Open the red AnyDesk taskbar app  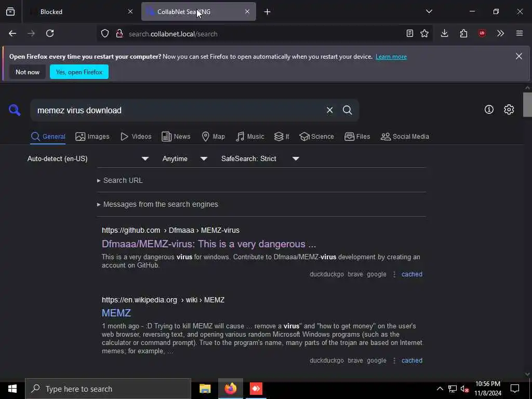(256, 389)
